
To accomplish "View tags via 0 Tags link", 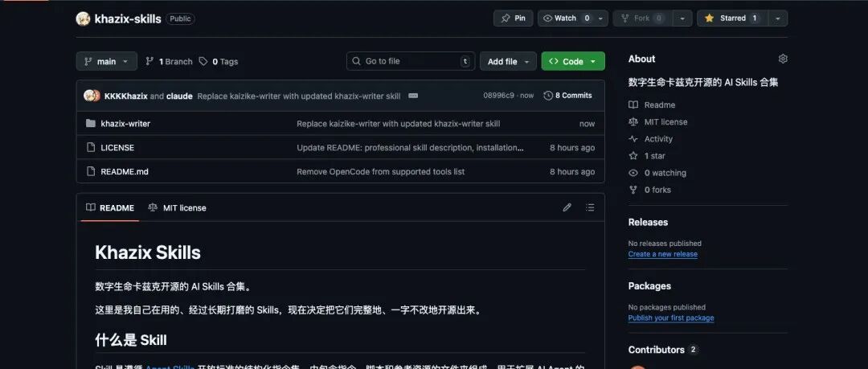I will click(x=219, y=61).
